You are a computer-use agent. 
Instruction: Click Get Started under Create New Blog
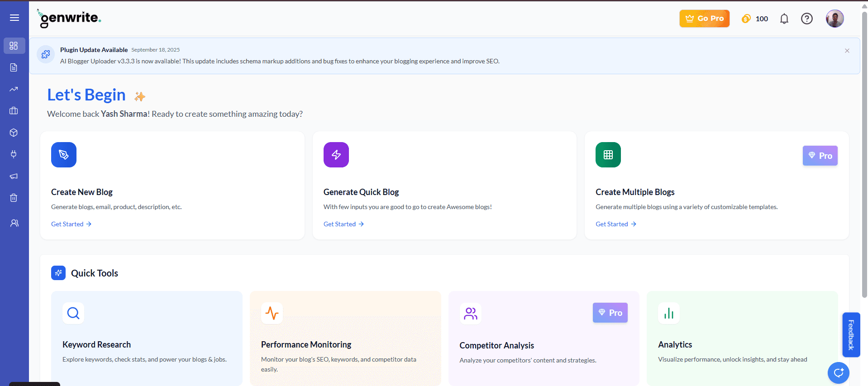[x=72, y=224]
